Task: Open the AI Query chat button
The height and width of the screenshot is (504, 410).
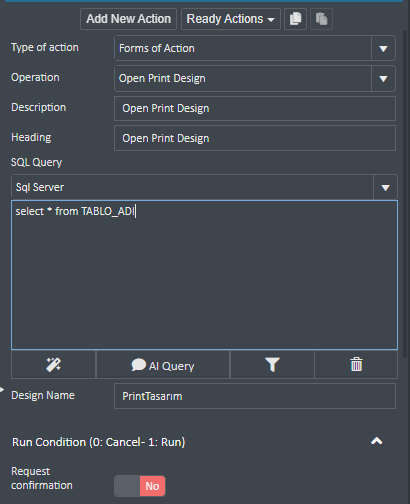Action: click(163, 365)
